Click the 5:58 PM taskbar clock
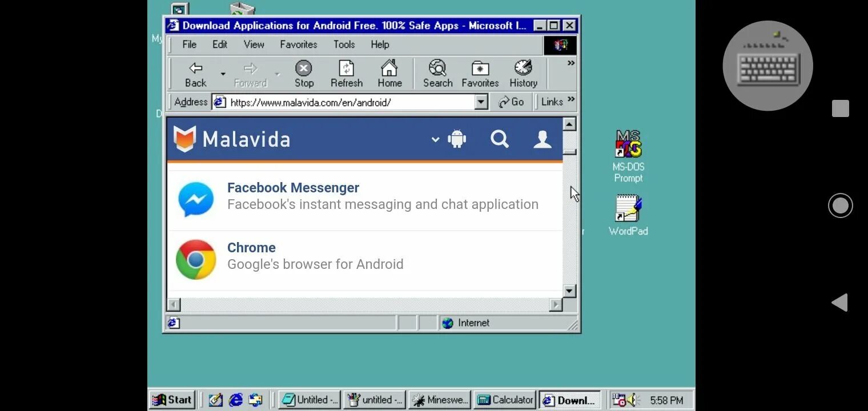 [x=666, y=400]
